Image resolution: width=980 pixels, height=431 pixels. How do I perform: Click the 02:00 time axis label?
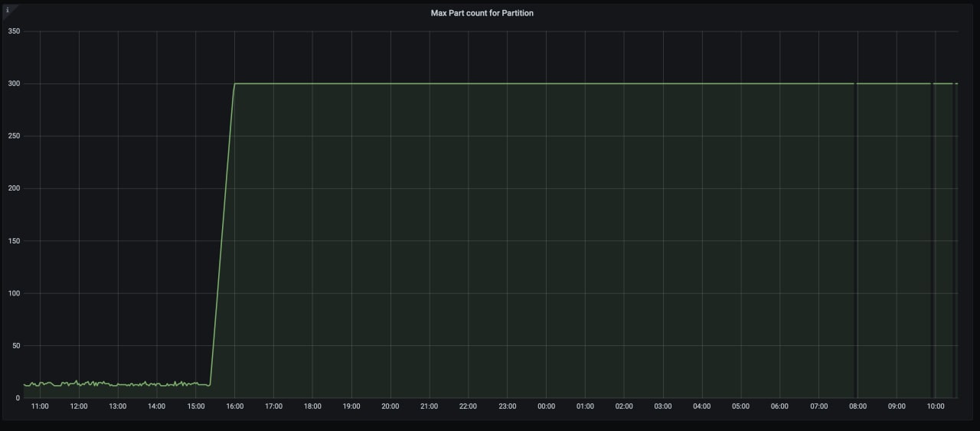pyautogui.click(x=624, y=407)
